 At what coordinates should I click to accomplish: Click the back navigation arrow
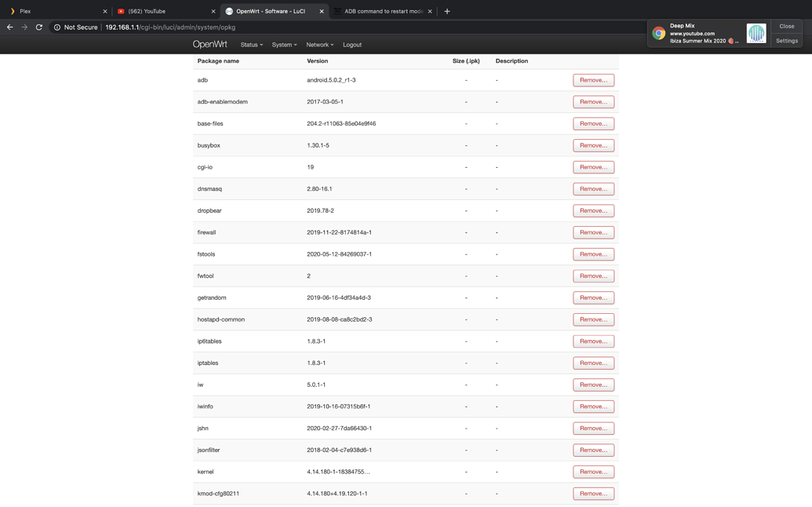pyautogui.click(x=9, y=25)
